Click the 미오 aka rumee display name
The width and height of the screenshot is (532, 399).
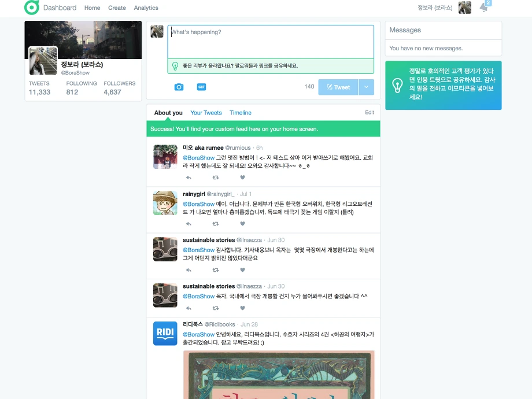[203, 147]
